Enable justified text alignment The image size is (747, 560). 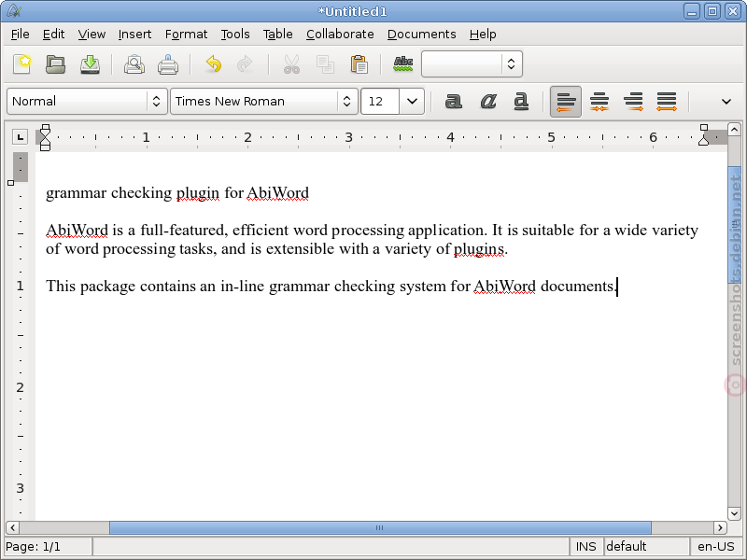click(x=667, y=102)
